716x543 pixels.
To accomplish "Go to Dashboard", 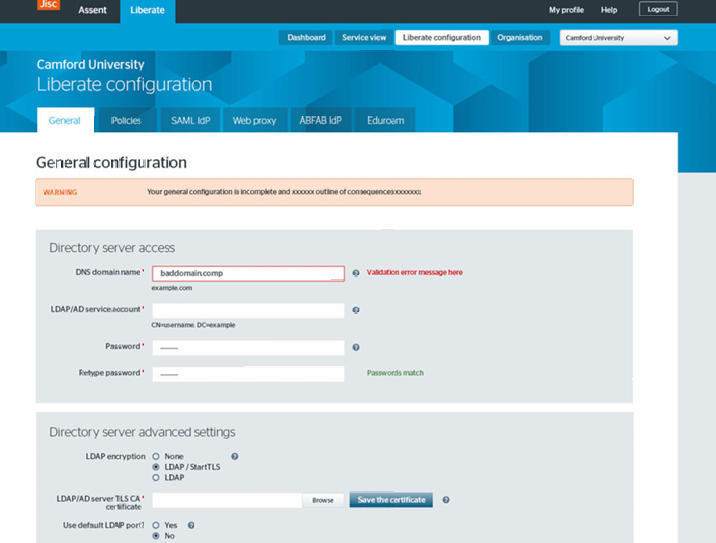I will click(306, 37).
